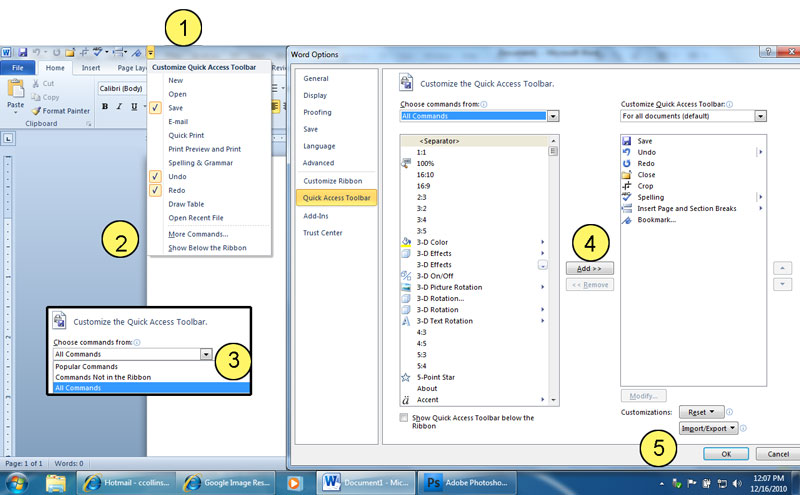Viewport: 800px width, 495px height.
Task: Click the Crop icon in Word's title bar toolbar
Action: coord(84,52)
